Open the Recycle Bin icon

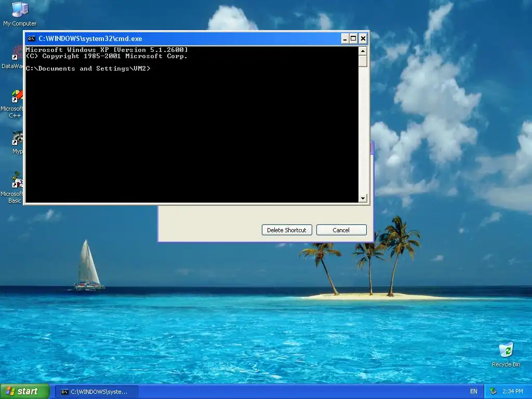click(506, 354)
